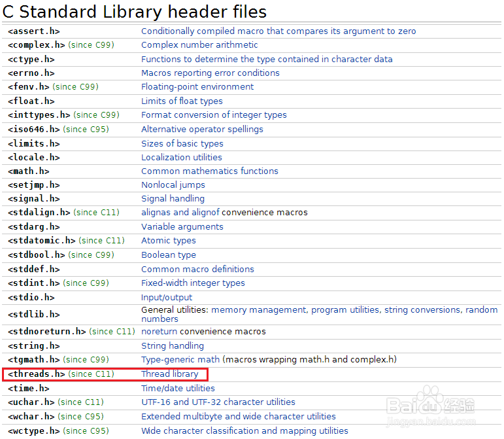Open 'Thread library' link
This screenshot has height=439, width=504.
170,374
